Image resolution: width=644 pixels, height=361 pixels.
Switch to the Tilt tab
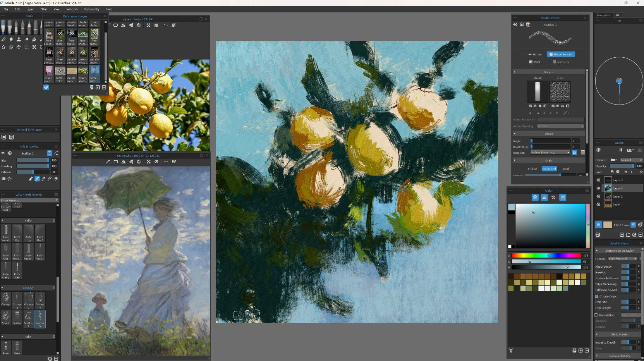pos(618,15)
